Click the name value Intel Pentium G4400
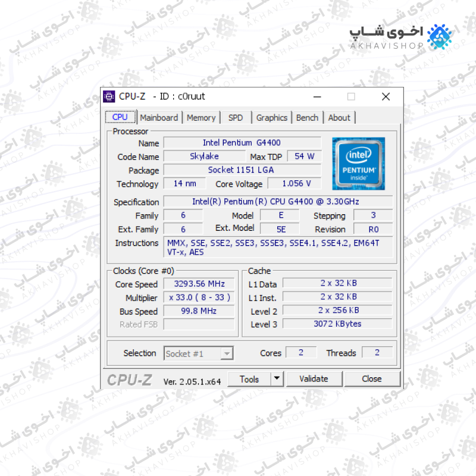Screen dimensions: 476x476 point(242,143)
